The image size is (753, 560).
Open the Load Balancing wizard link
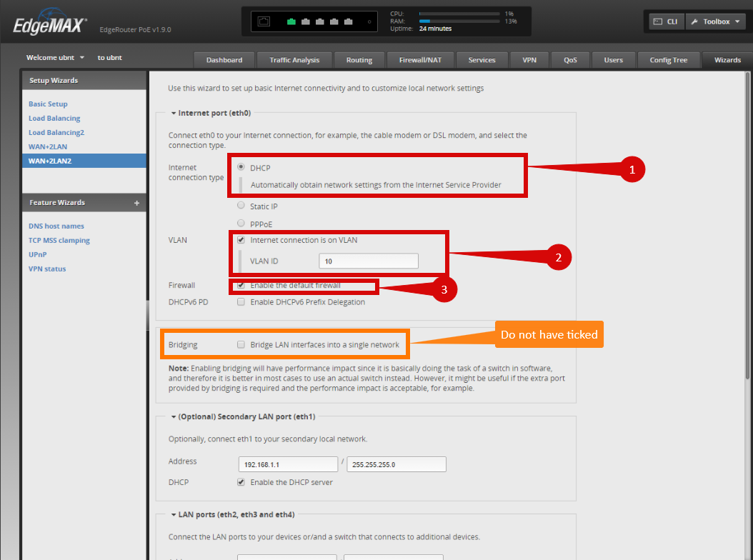54,119
